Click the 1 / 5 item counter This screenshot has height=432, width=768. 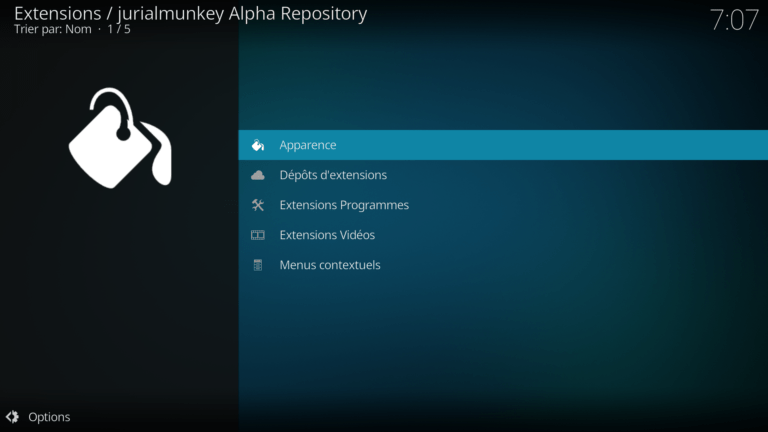point(119,29)
